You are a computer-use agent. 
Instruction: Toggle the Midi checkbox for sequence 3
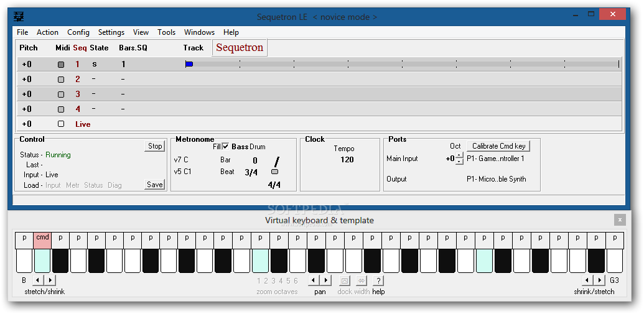click(61, 94)
